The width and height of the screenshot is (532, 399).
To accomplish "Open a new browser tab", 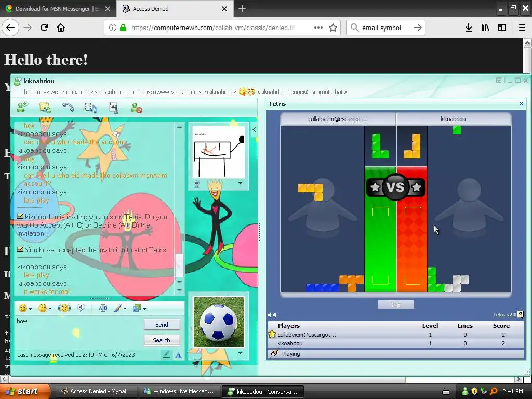I will click(242, 8).
